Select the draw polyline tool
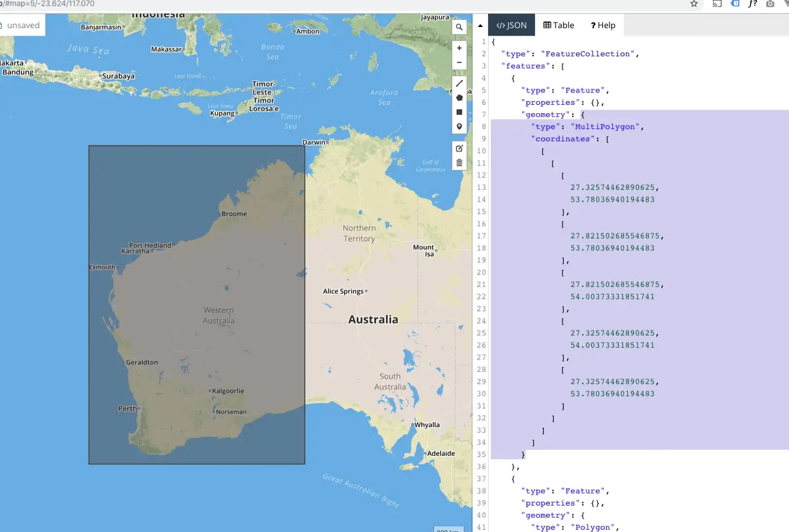 pyautogui.click(x=459, y=83)
